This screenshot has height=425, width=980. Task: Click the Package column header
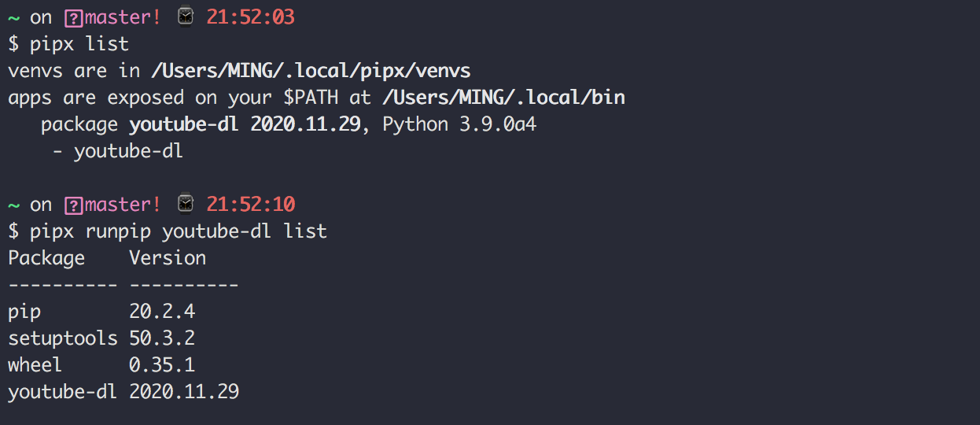(46, 258)
